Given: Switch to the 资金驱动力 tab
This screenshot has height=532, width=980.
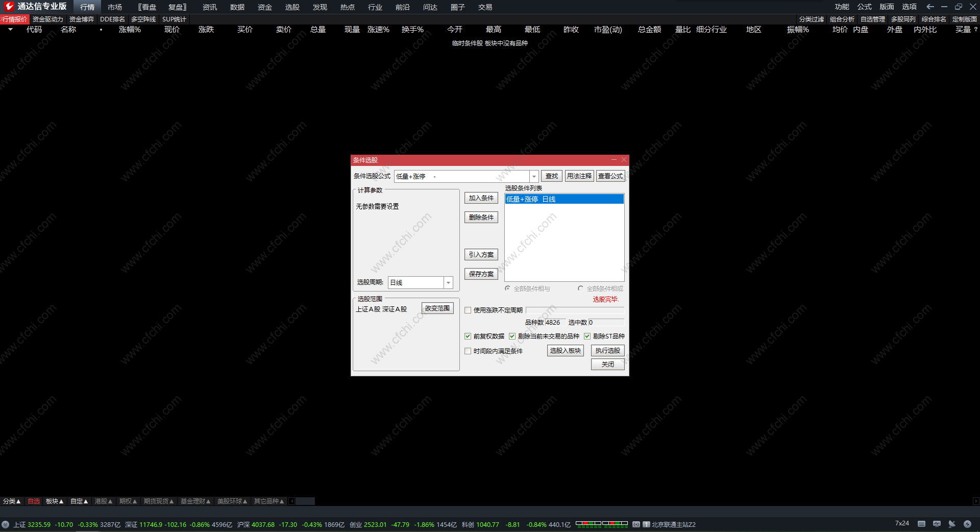Looking at the screenshot, I should pyautogui.click(x=48, y=19).
